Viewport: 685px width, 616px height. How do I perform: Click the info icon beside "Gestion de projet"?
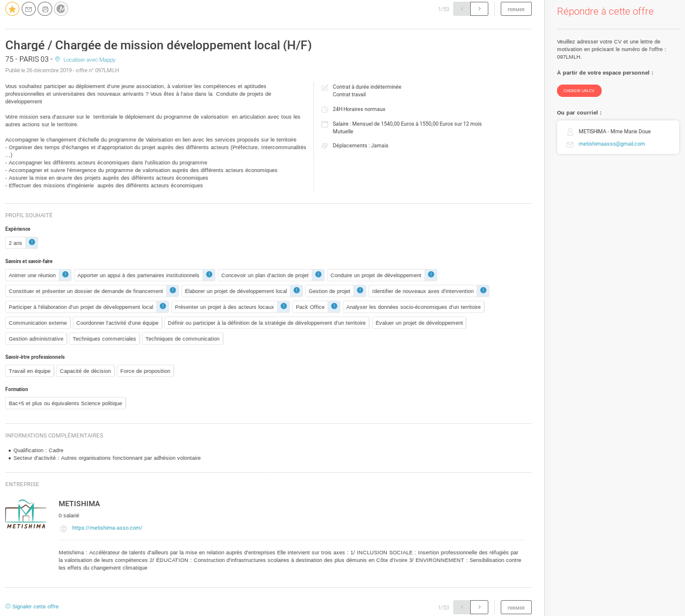[x=360, y=291]
